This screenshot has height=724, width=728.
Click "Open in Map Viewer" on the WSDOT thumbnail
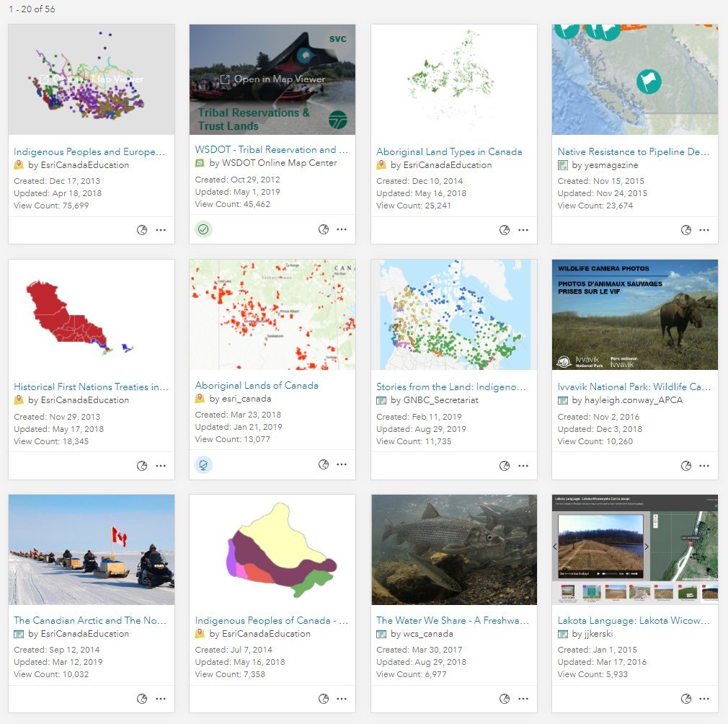tap(272, 79)
